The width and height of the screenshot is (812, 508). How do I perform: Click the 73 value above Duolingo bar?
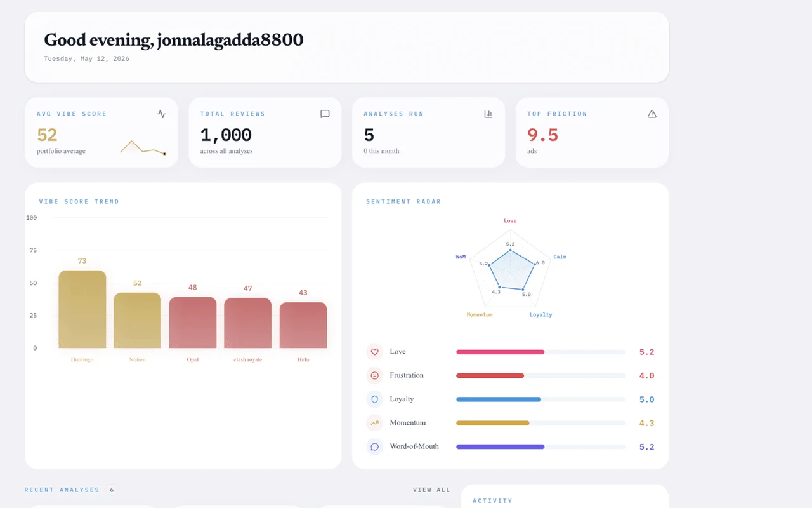point(82,261)
